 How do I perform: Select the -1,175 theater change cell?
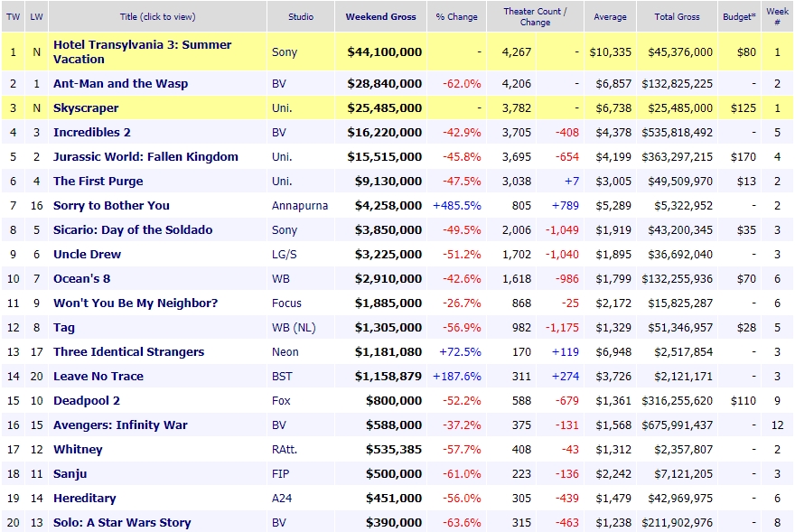[x=562, y=328]
